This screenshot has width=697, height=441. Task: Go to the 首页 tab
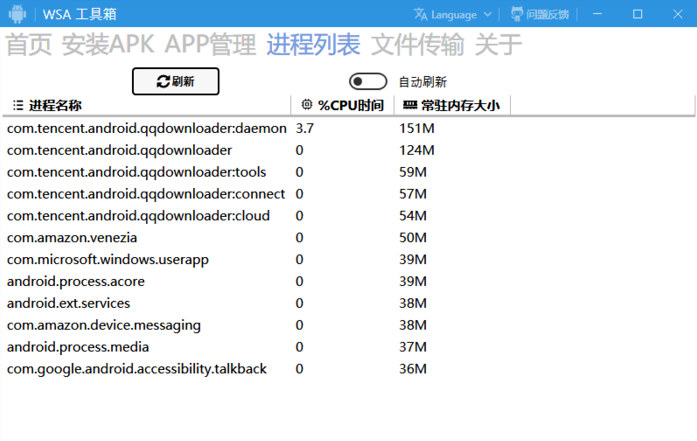[29, 45]
